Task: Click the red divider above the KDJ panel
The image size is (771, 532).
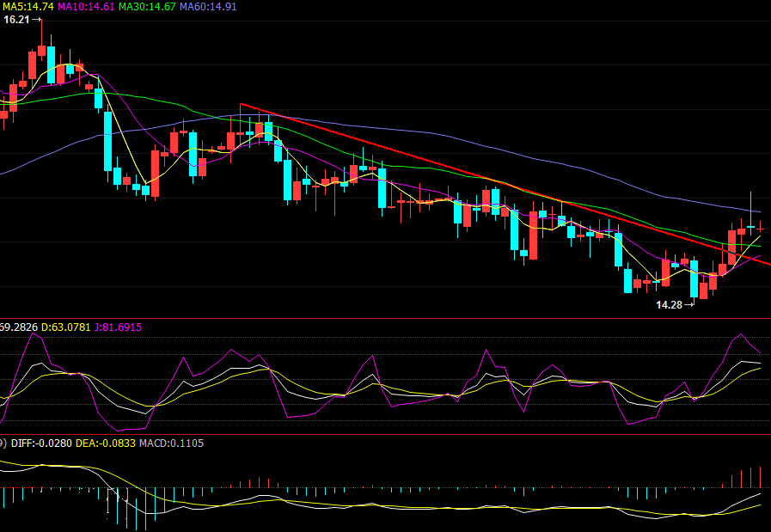Action: point(385,318)
